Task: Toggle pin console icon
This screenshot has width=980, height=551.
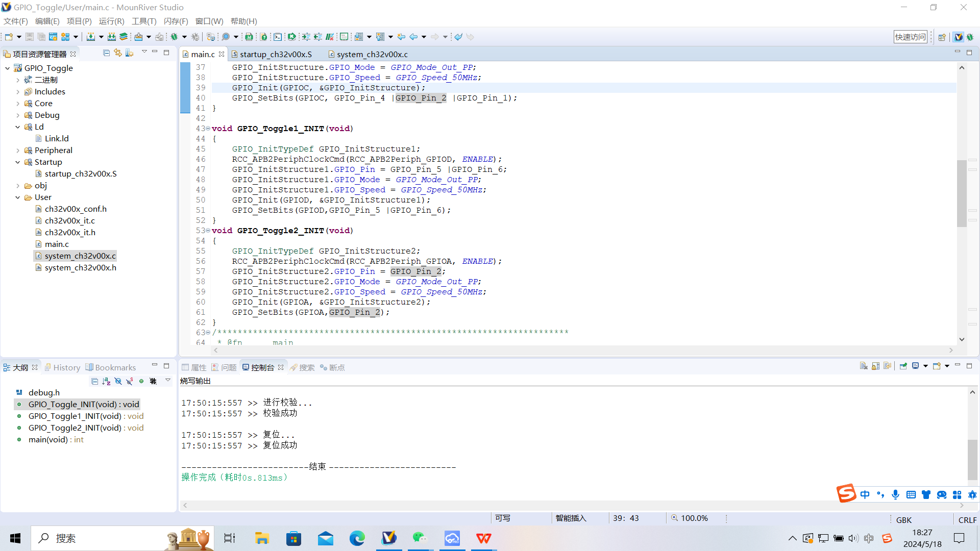Action: (x=903, y=366)
